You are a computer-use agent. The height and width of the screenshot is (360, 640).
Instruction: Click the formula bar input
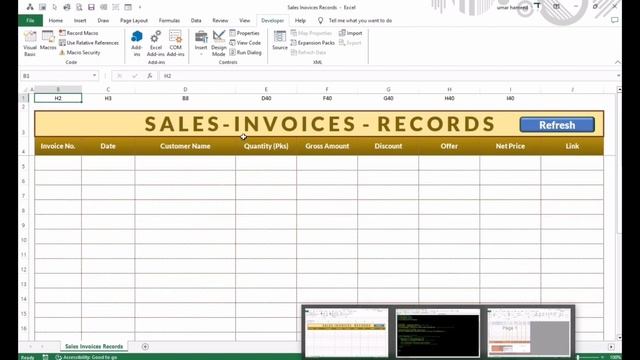tap(388, 76)
